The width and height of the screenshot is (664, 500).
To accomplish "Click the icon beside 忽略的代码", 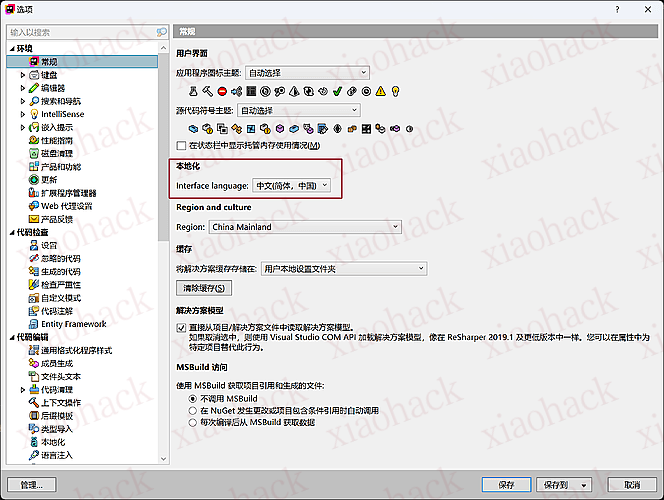I will [34, 259].
